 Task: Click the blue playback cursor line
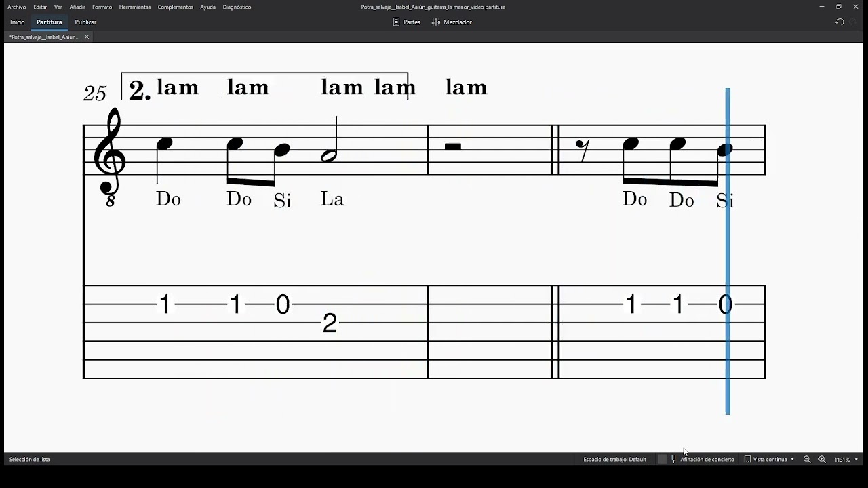click(728, 251)
